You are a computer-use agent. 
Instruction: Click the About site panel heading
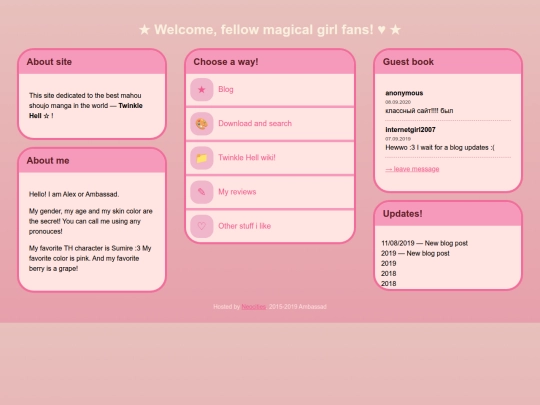tap(49, 62)
